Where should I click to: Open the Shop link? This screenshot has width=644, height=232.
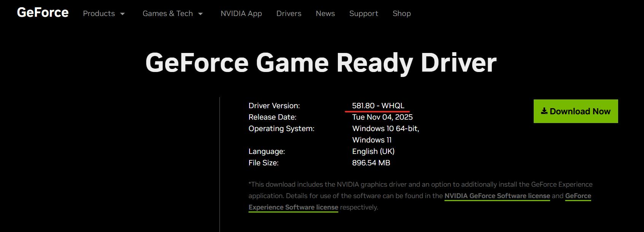tap(402, 13)
